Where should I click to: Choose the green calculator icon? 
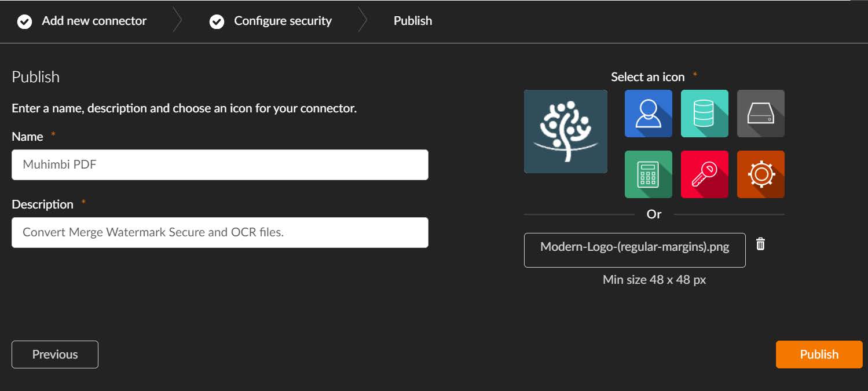(648, 174)
